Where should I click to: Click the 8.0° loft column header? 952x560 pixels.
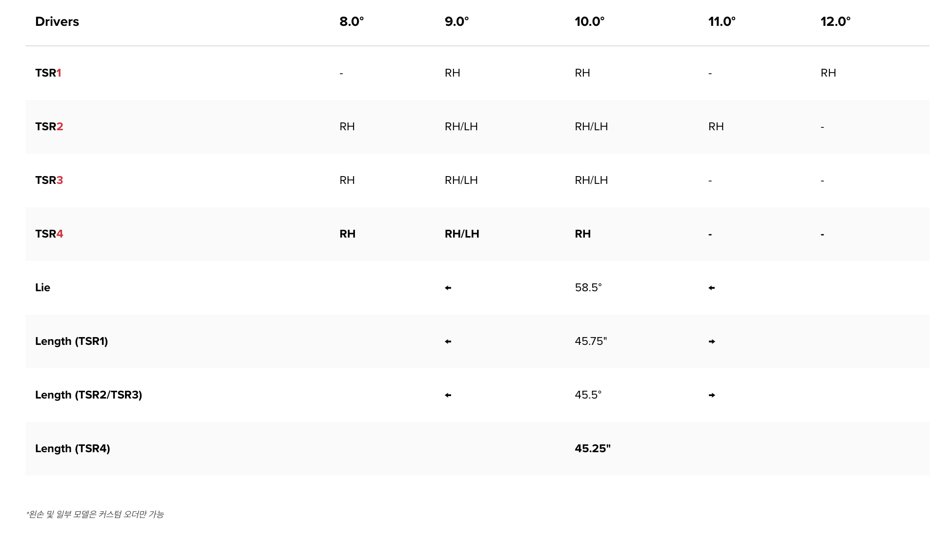click(x=352, y=21)
